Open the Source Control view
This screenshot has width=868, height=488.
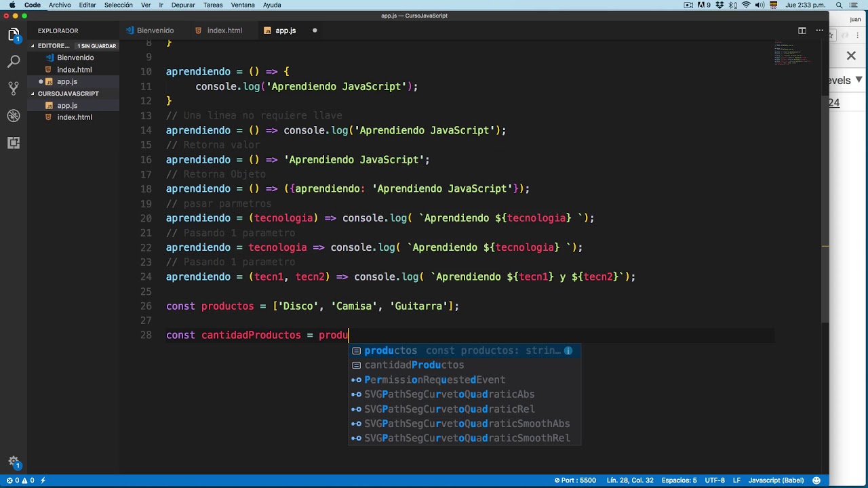(14, 89)
